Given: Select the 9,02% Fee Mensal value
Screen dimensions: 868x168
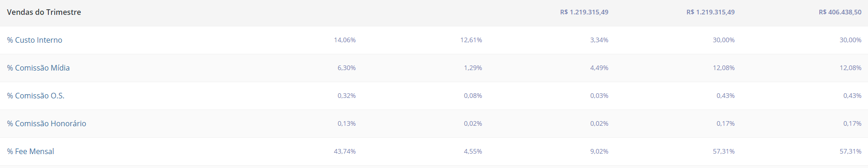Looking at the screenshot, I should (599, 151).
